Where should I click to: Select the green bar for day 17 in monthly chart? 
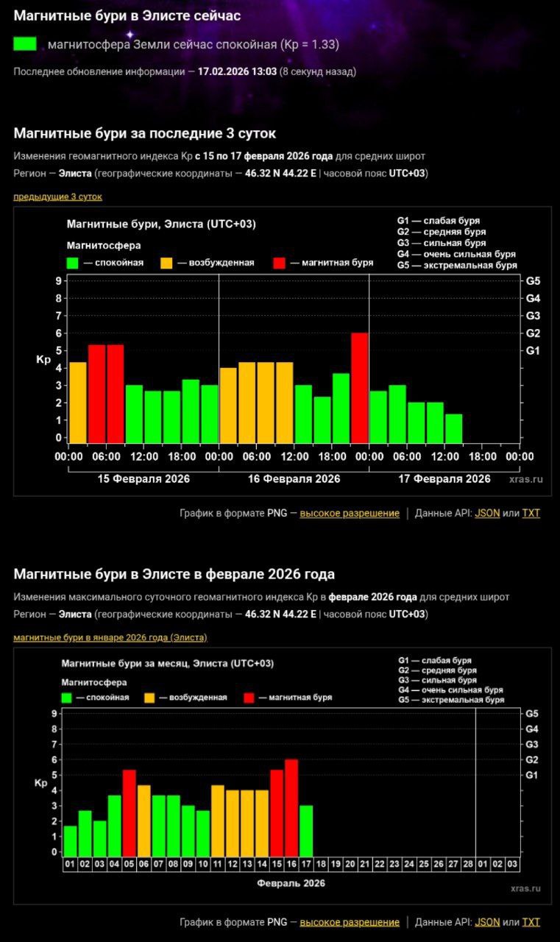click(306, 830)
